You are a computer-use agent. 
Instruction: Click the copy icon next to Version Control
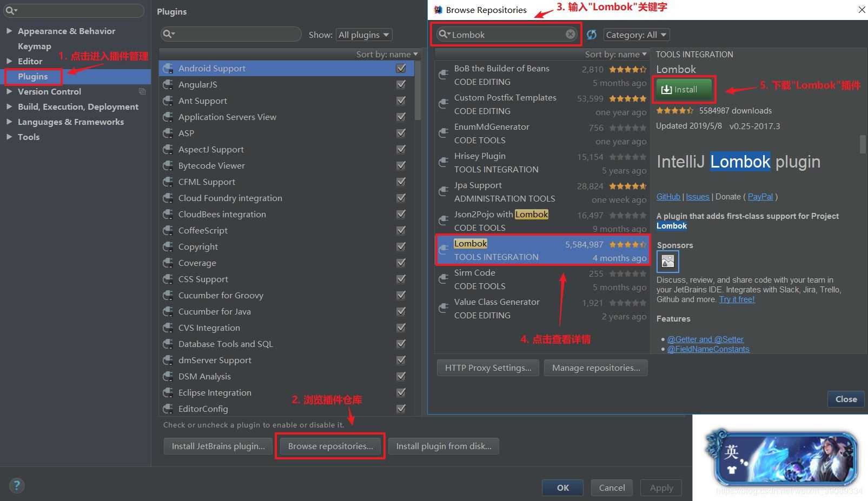(142, 91)
